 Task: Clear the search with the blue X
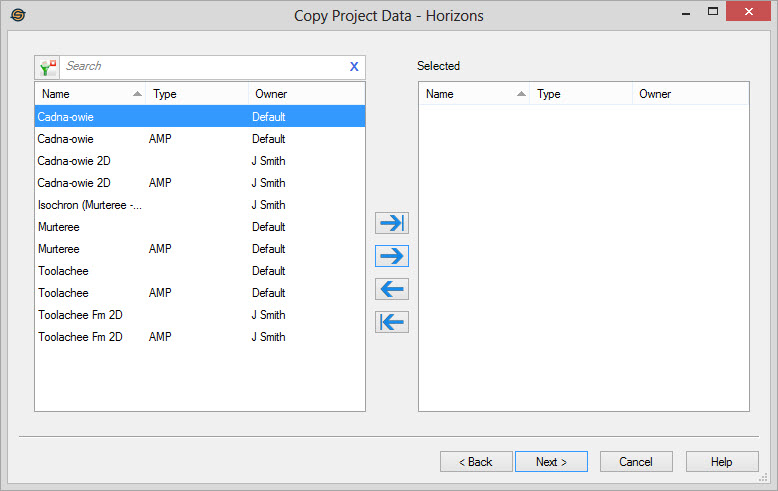354,67
